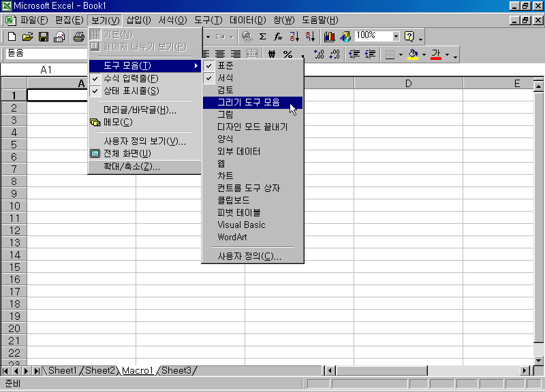Choose 확대/축소 menu entry
The image size is (545, 392).
click(x=144, y=167)
